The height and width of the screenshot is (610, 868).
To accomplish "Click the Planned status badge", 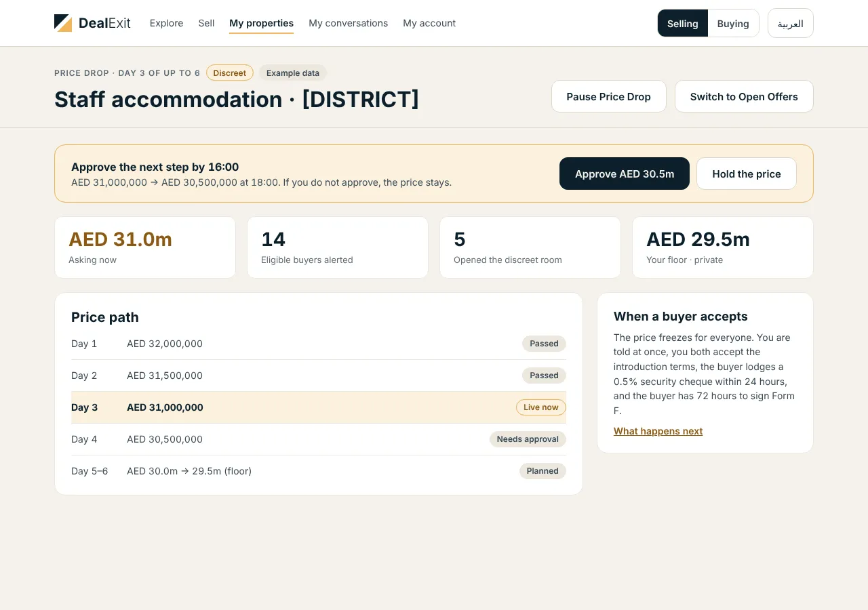I will click(x=542, y=471).
